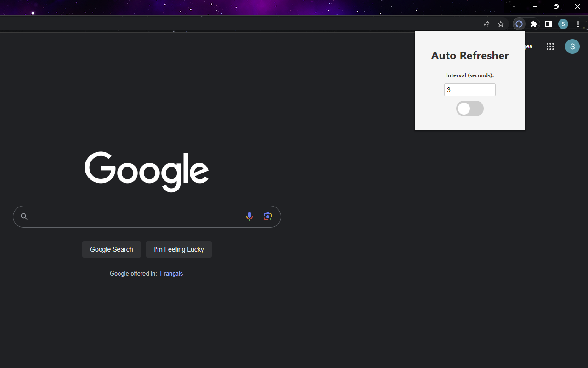Open the Auto Refresher extension icon

519,24
